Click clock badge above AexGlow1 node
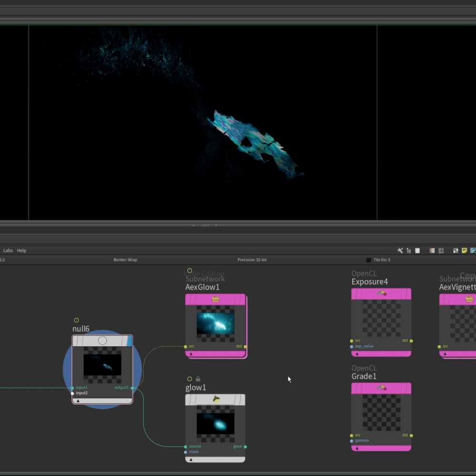This screenshot has width=476, height=476. click(189, 270)
